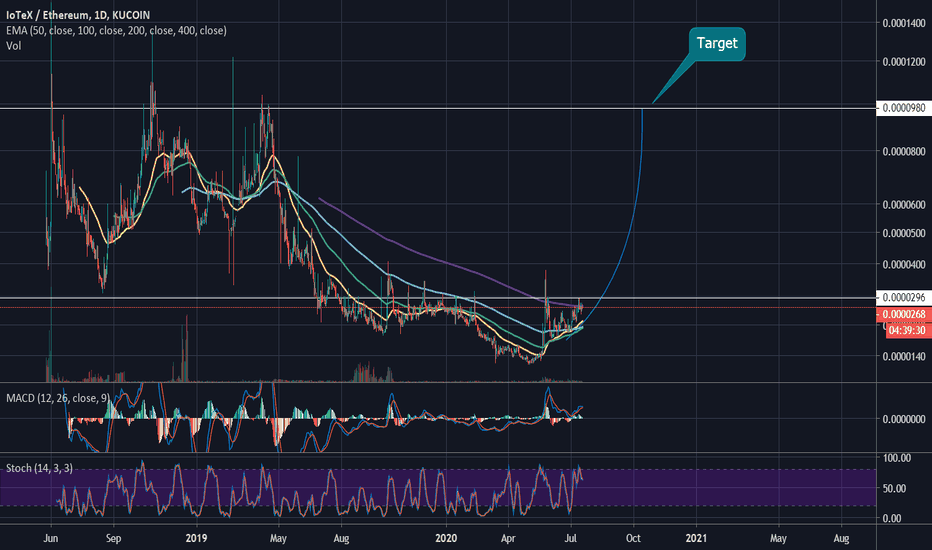Click the 2019 label on time axis
The width and height of the screenshot is (932, 550).
pyautogui.click(x=196, y=538)
